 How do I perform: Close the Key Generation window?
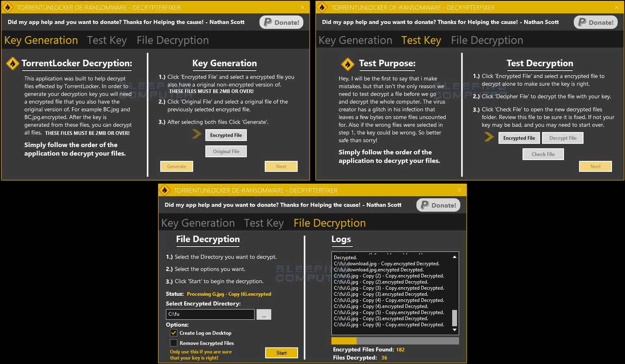click(x=303, y=7)
